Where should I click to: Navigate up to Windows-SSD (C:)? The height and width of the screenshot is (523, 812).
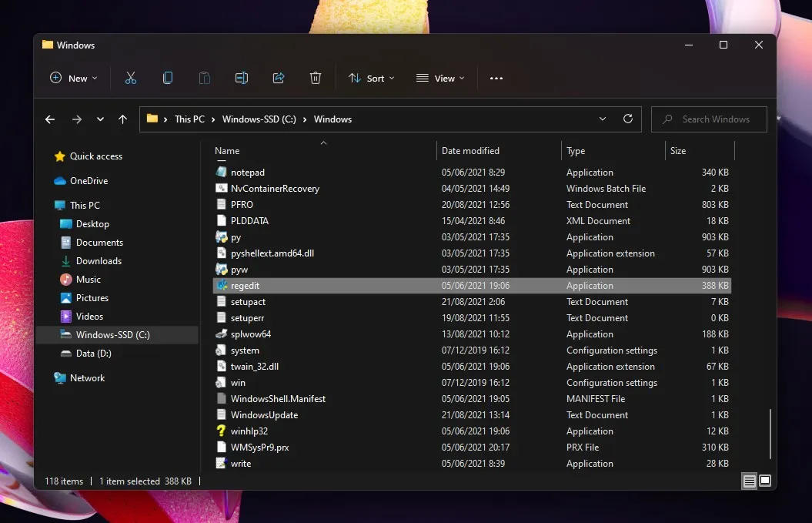(122, 119)
